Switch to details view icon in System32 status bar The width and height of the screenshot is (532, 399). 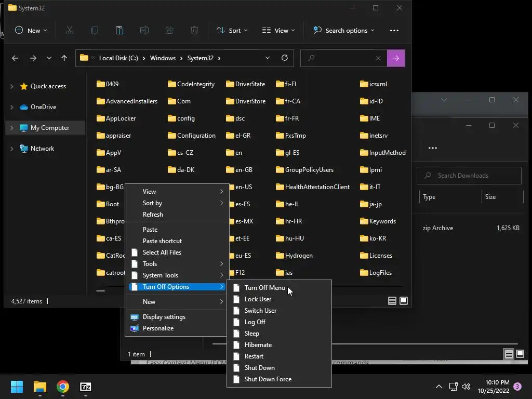click(x=392, y=301)
